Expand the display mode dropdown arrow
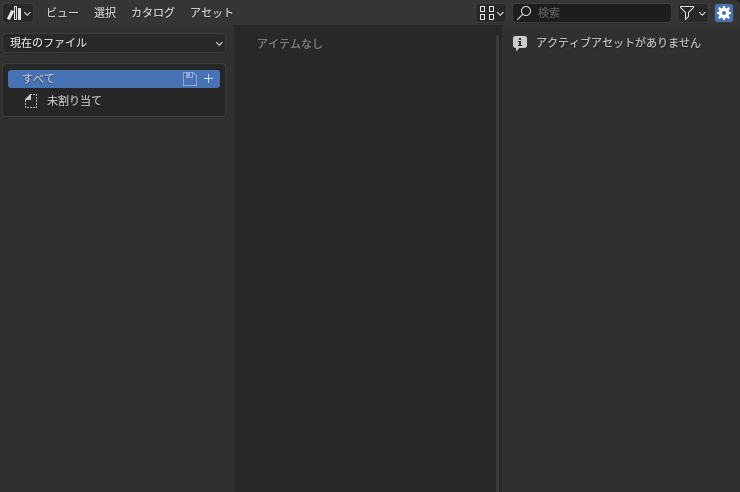The height and width of the screenshot is (492, 740). (x=500, y=13)
